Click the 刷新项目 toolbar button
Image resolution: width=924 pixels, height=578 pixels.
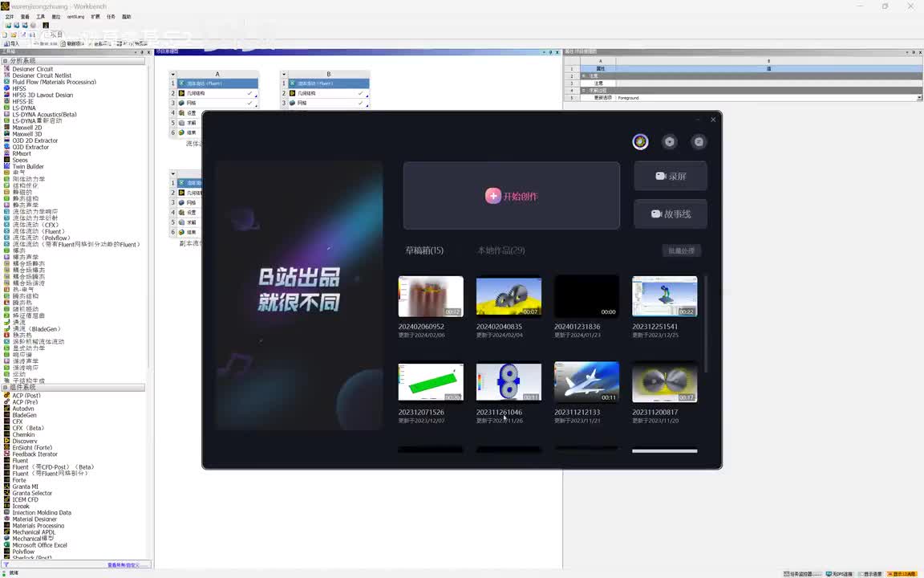coord(73,43)
